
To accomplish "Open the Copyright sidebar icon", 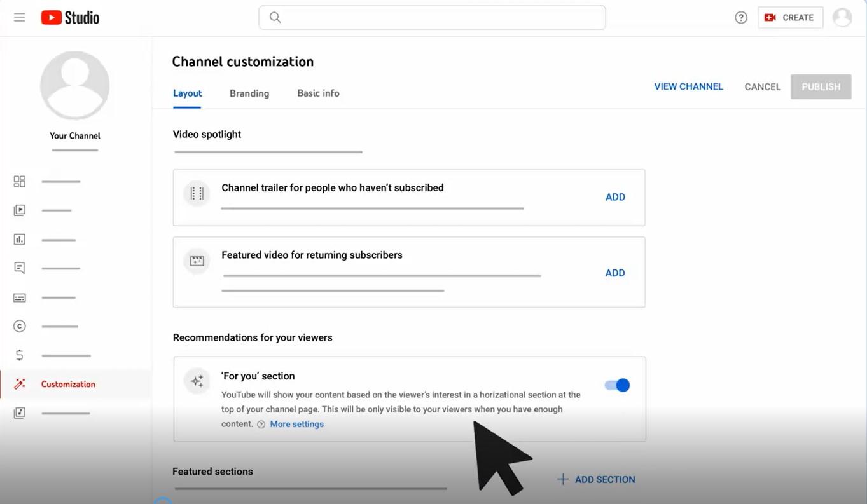I will [x=20, y=326].
